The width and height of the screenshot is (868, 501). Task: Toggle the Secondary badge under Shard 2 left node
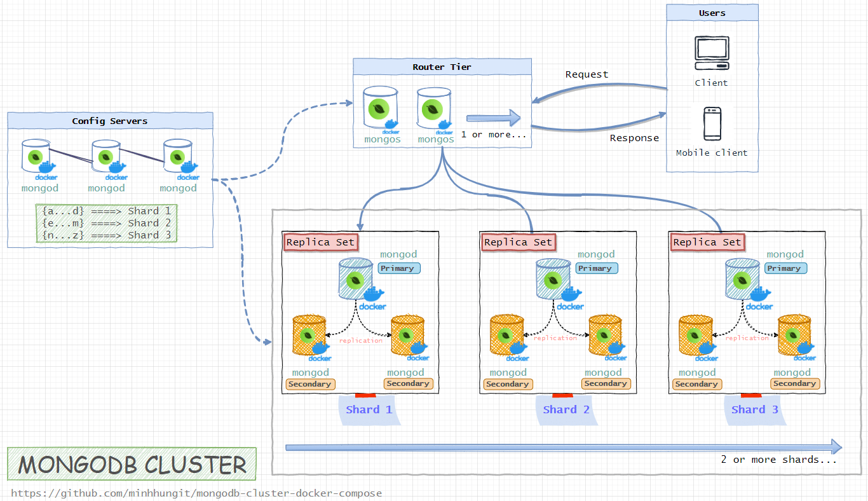coord(508,384)
